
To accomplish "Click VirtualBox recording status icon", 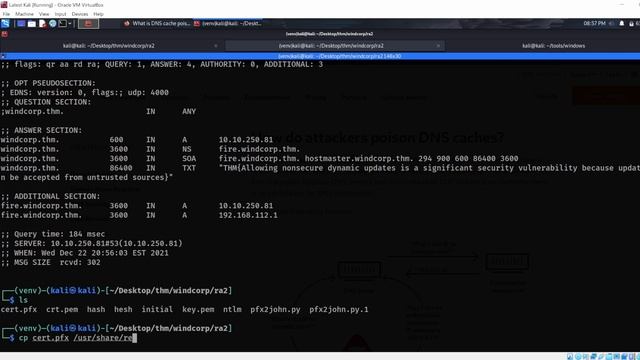I will (x=624, y=356).
